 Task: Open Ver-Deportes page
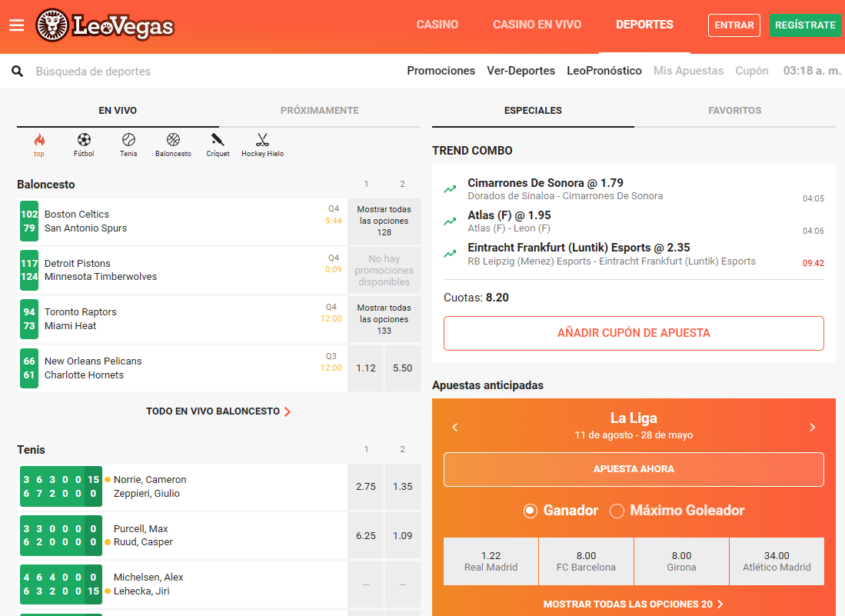521,71
